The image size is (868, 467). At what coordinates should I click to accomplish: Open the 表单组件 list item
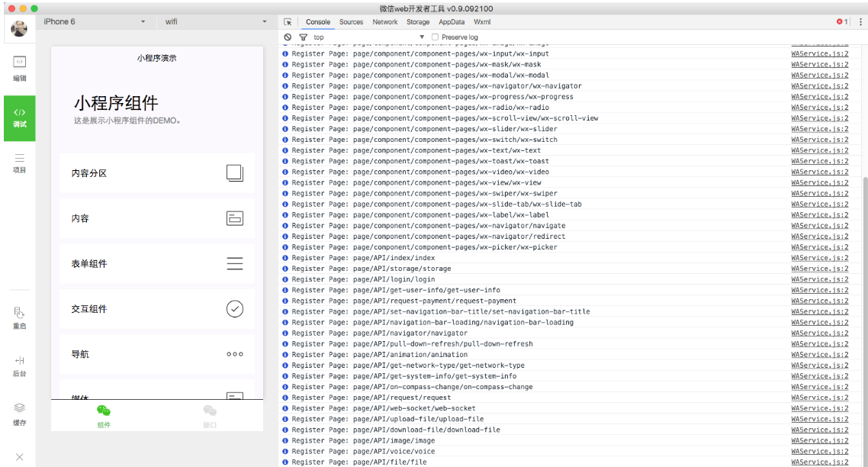click(x=157, y=264)
